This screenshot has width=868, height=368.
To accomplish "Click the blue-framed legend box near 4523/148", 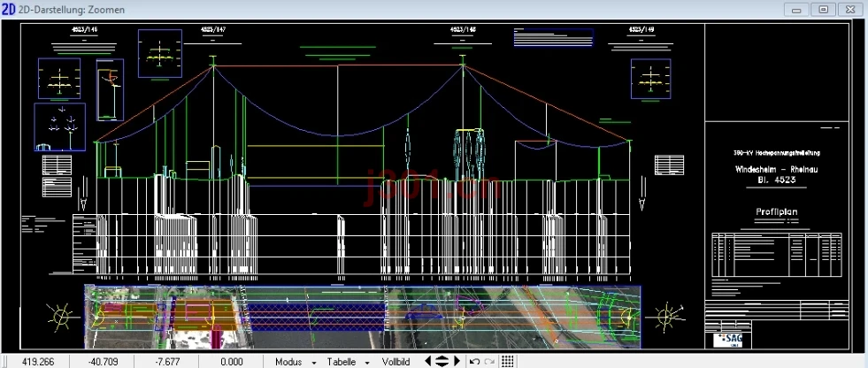I will (x=554, y=38).
